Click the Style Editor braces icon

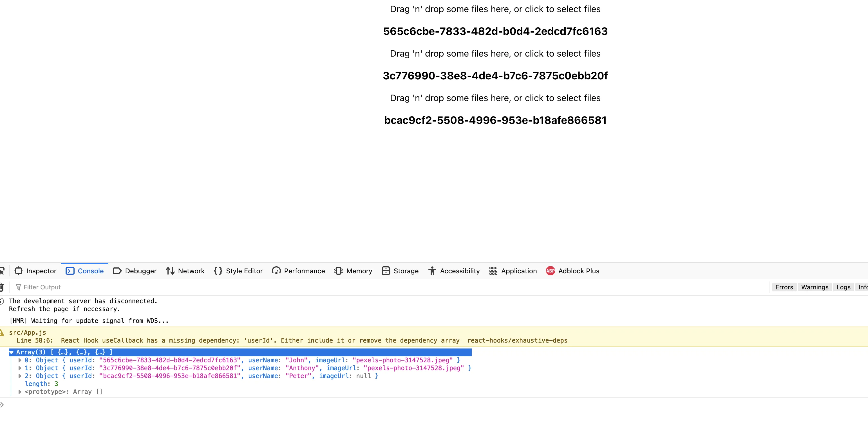[218, 271]
